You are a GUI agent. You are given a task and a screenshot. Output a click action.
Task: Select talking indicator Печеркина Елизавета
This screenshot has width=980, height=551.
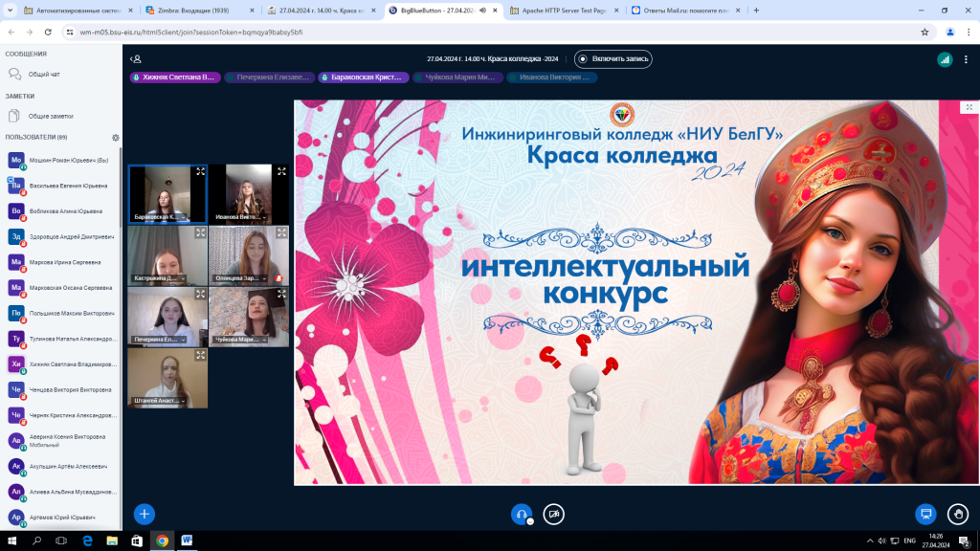[269, 77]
